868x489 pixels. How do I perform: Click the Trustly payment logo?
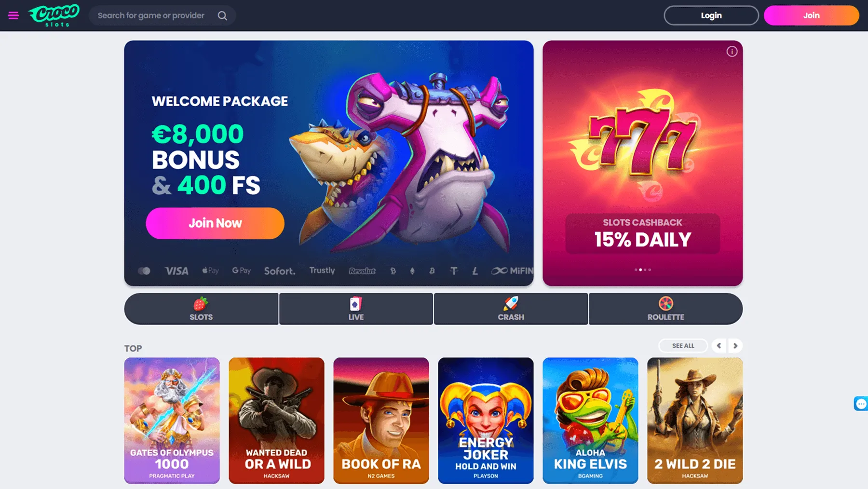click(x=322, y=271)
